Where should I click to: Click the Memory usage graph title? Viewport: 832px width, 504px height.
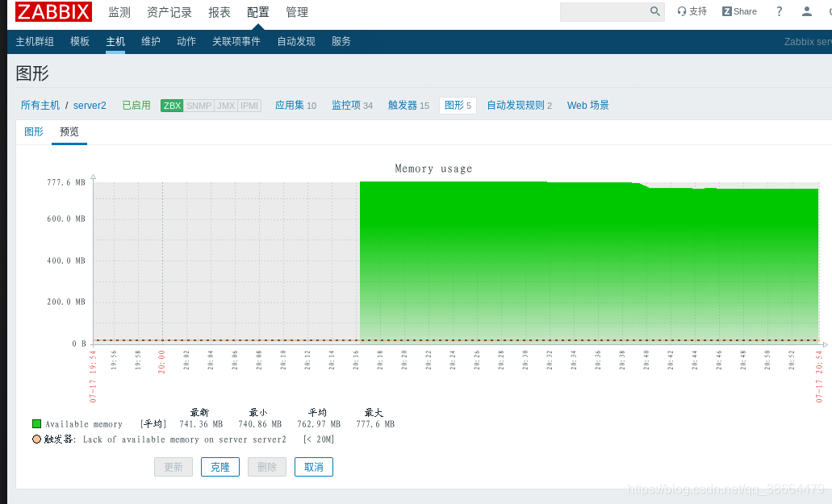[x=433, y=169]
